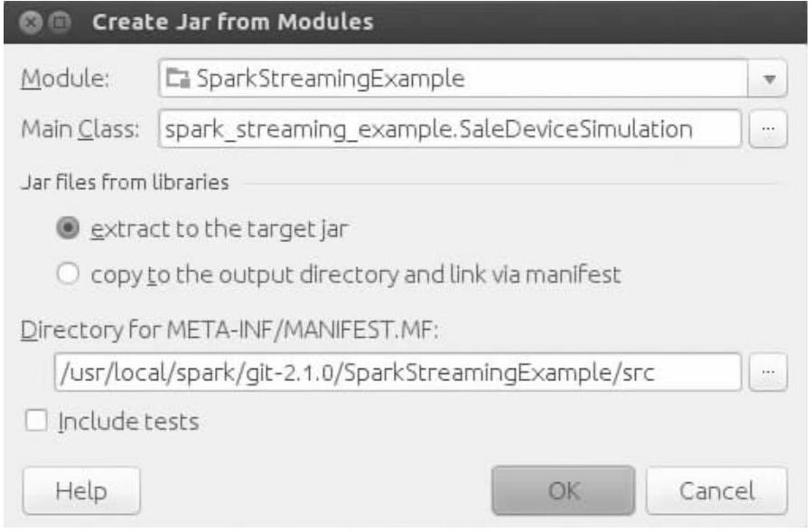The image size is (812, 532).
Task: Enable the Include tests checkbox
Action: 35,421
